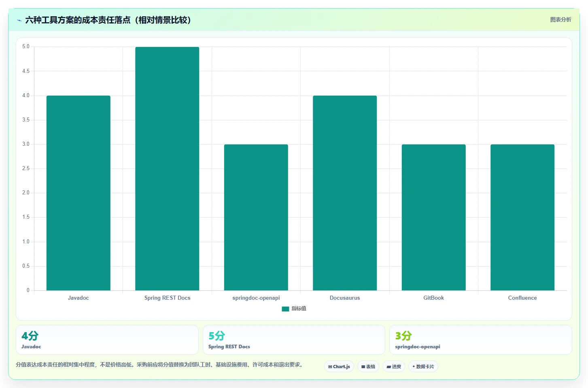Click the 数据卡片 tag
This screenshot has height=388, width=588.
pyautogui.click(x=423, y=367)
